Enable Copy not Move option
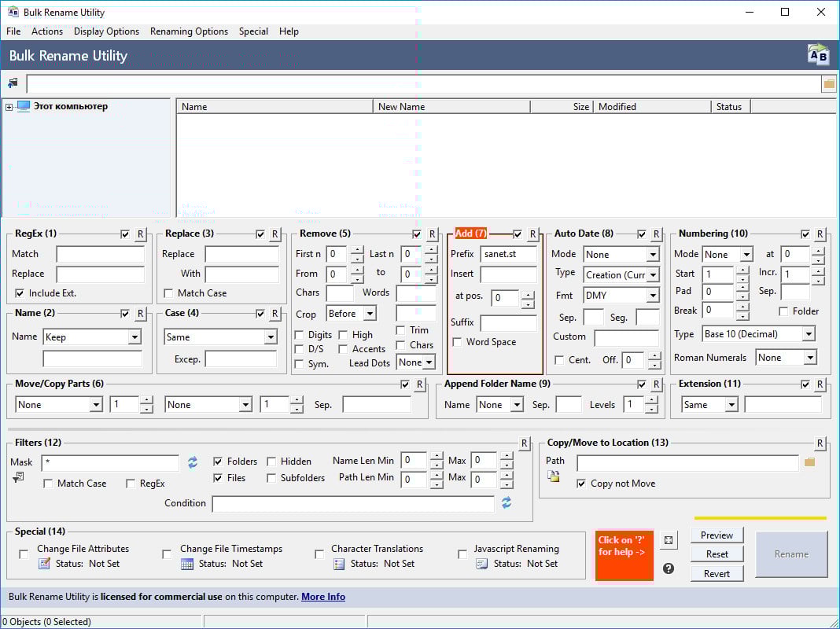840x629 pixels. (x=580, y=484)
